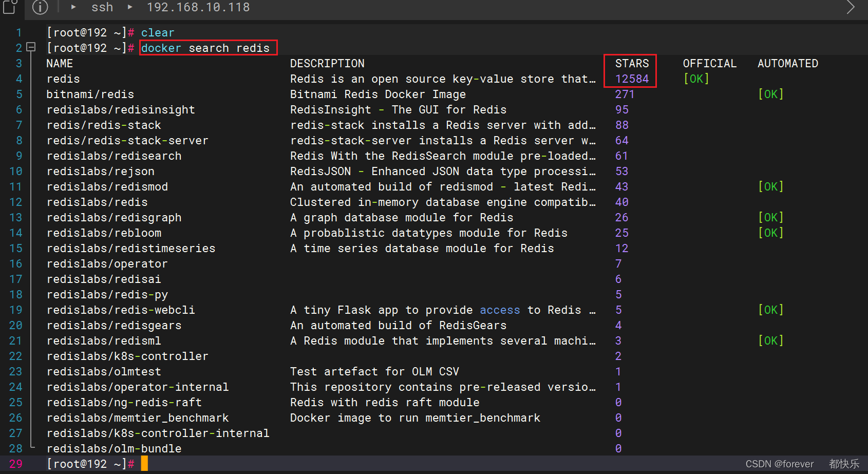Click image name 'redislabs/olm-bundle'
The image size is (868, 474).
[114, 448]
